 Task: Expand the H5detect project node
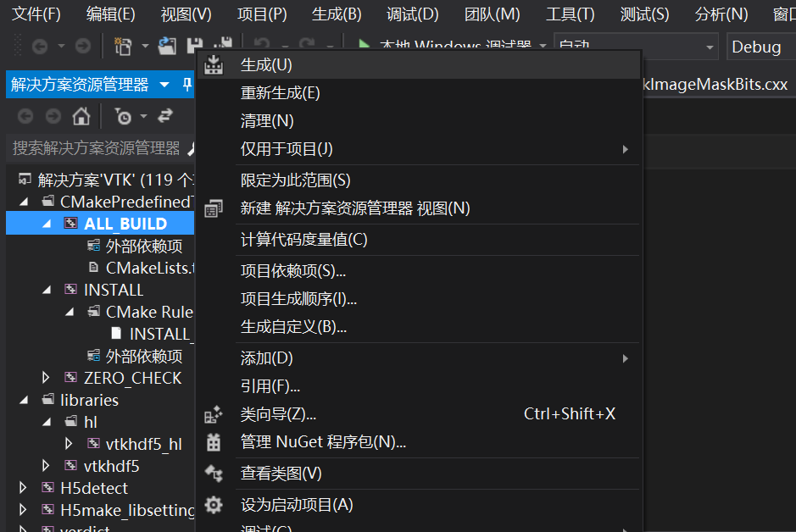[24, 488]
